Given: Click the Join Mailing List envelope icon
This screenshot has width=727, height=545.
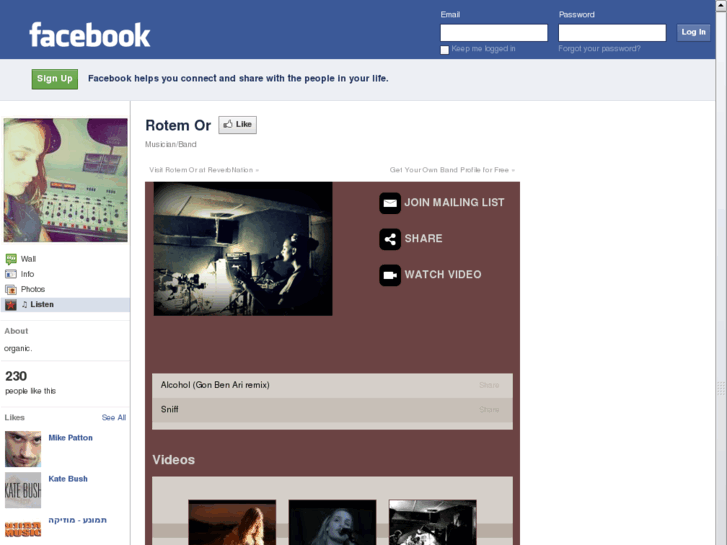Looking at the screenshot, I should pos(390,203).
